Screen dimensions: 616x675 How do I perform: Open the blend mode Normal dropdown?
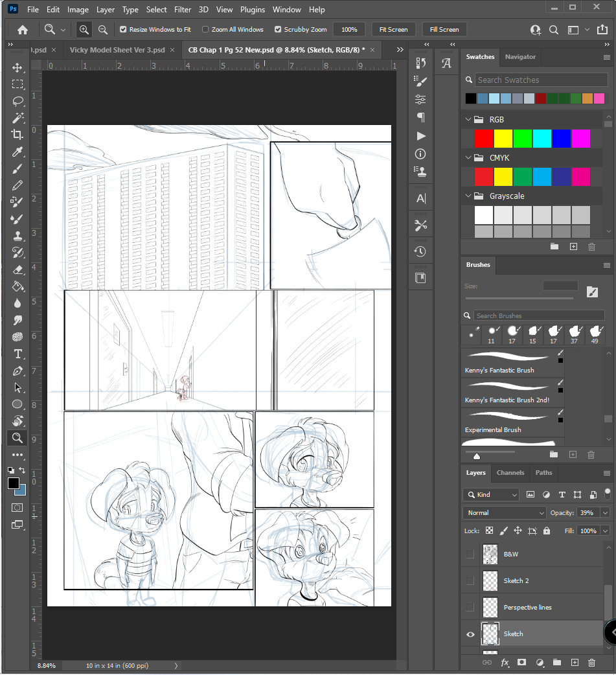point(505,512)
